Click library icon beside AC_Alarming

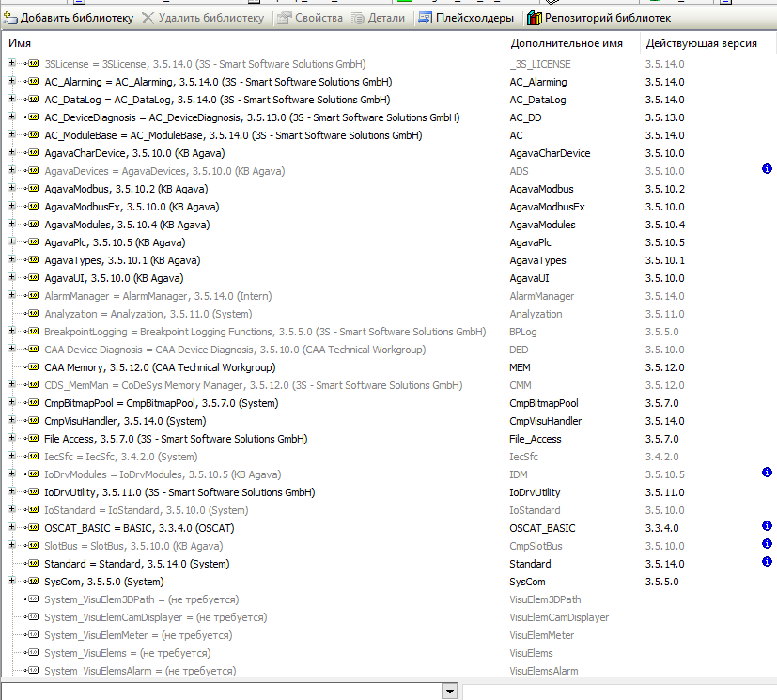click(33, 81)
